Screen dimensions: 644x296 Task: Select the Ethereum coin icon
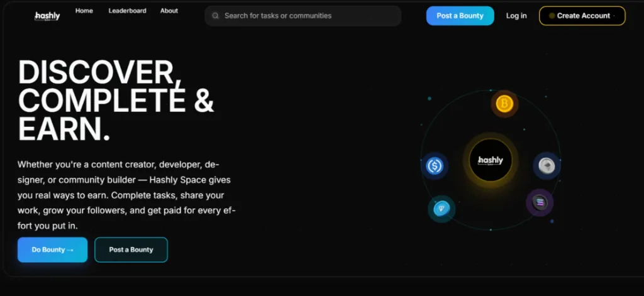[x=547, y=166]
